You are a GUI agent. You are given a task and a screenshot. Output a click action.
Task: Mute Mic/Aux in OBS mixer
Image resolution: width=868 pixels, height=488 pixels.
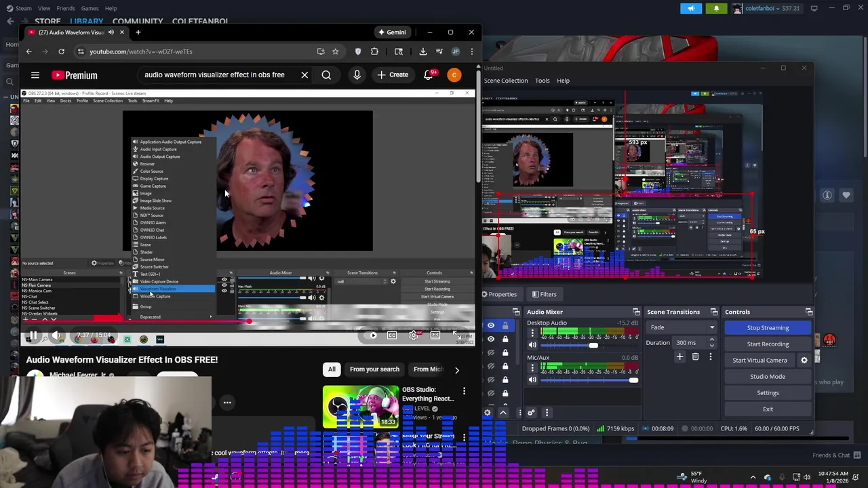click(x=532, y=380)
